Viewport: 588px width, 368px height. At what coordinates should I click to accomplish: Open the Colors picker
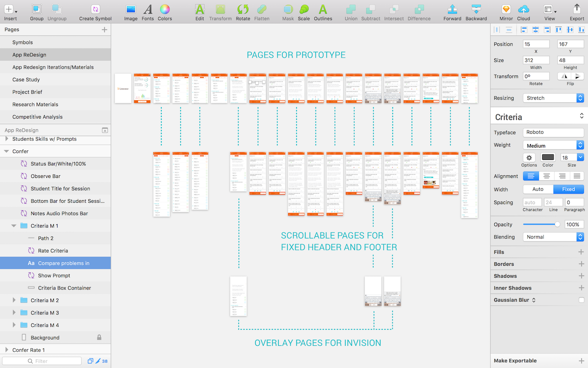[x=165, y=9]
